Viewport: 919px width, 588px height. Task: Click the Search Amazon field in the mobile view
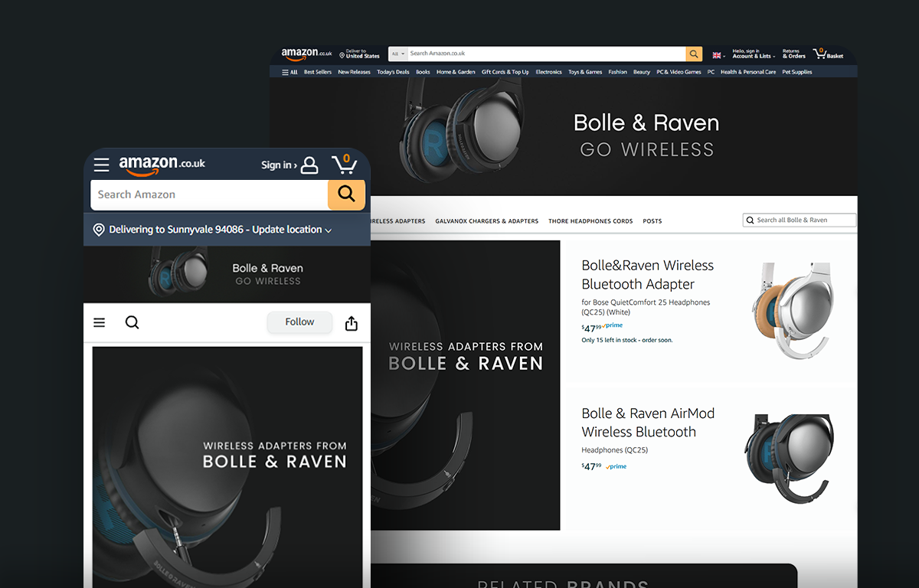click(209, 194)
